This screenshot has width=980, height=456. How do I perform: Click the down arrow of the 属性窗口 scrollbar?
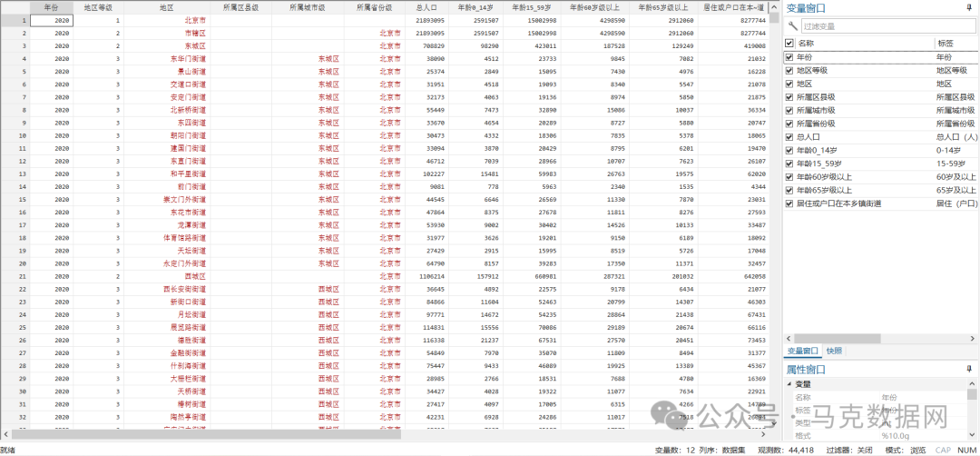click(972, 436)
